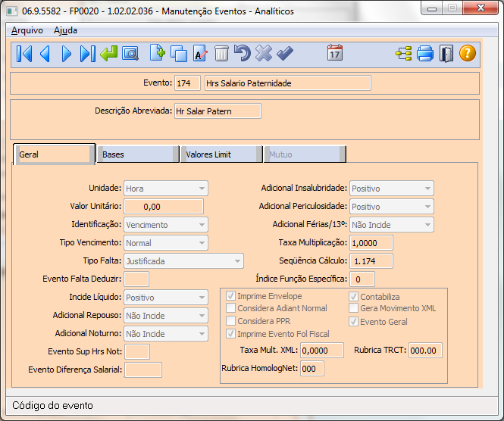The width and height of the screenshot is (504, 421).
Task: Click the Evento code field 174
Action: (187, 83)
